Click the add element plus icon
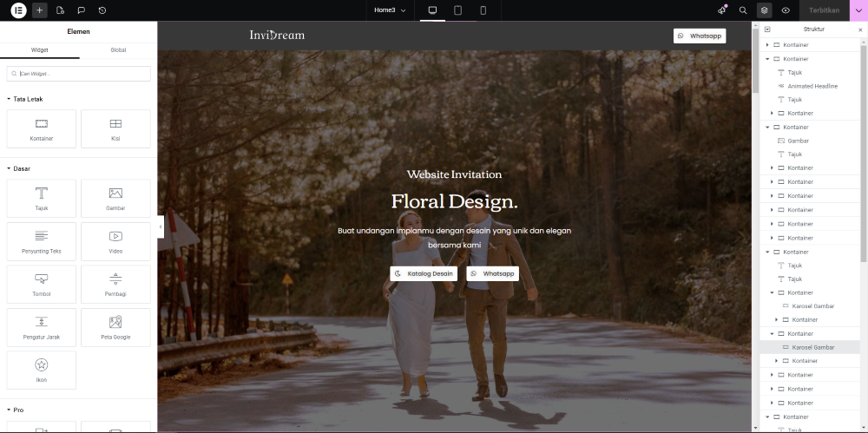This screenshot has width=868, height=433. (x=39, y=10)
